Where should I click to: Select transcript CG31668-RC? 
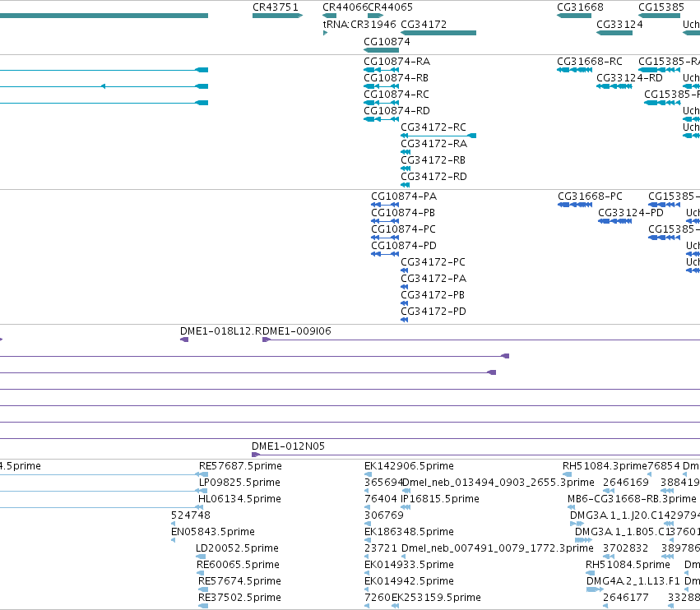[x=590, y=61]
